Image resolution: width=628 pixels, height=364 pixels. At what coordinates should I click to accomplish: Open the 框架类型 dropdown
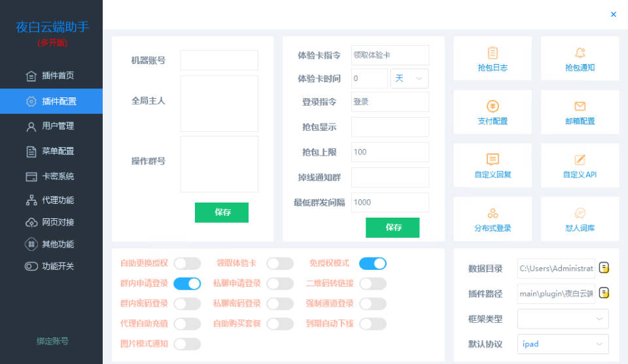[x=563, y=319]
